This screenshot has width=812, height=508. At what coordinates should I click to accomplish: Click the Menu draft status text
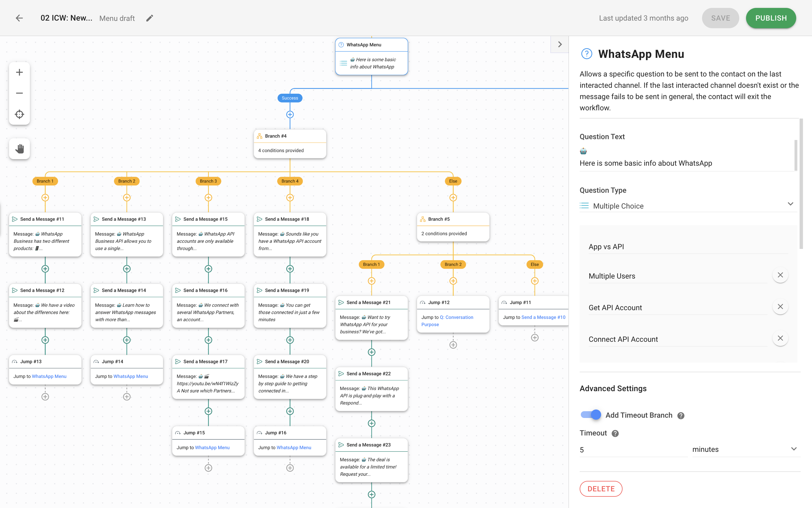pos(117,18)
